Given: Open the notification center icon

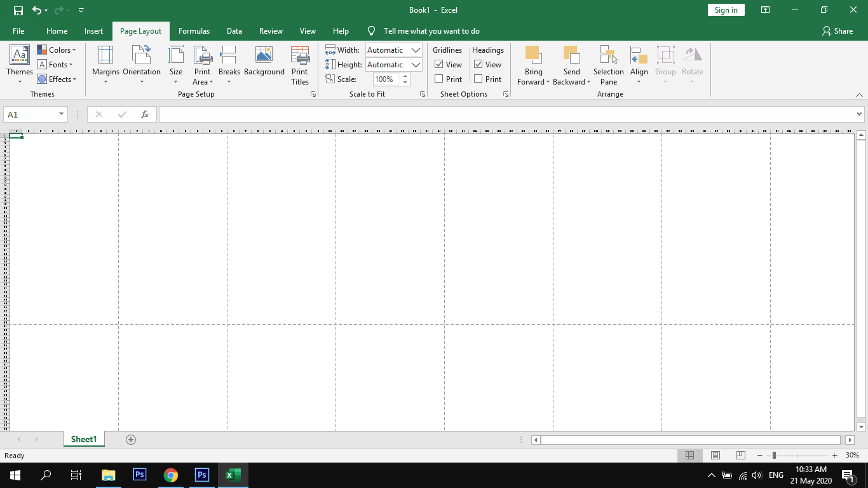Looking at the screenshot, I should coord(848,475).
